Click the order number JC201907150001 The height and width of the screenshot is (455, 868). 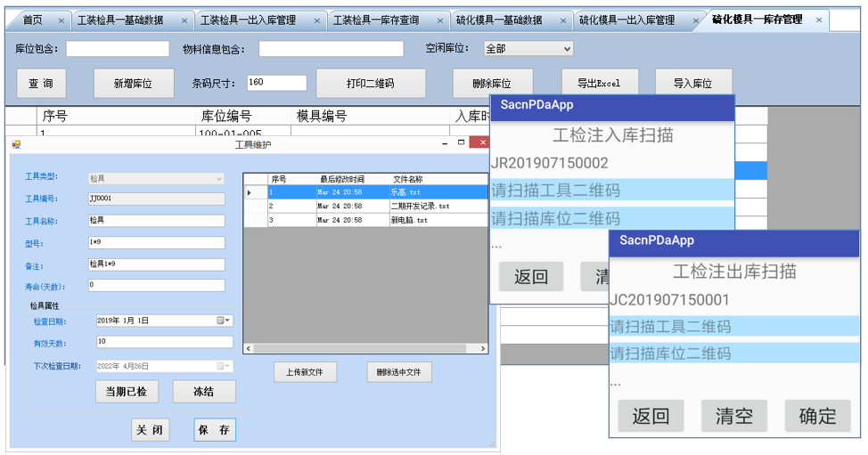[x=669, y=300]
